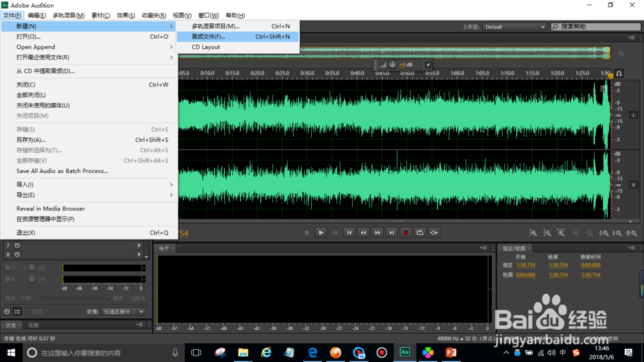This screenshot has width=644, height=362.
Task: Choose CD Layout from the submenu
Action: click(238, 47)
